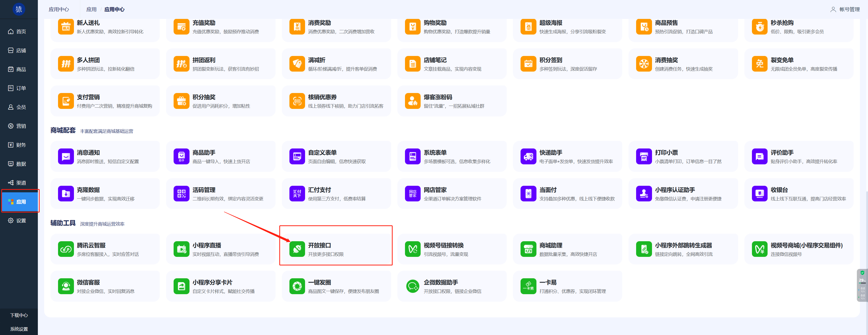Click the 消息通知 purple icon
This screenshot has width=868, height=335.
[x=66, y=157]
